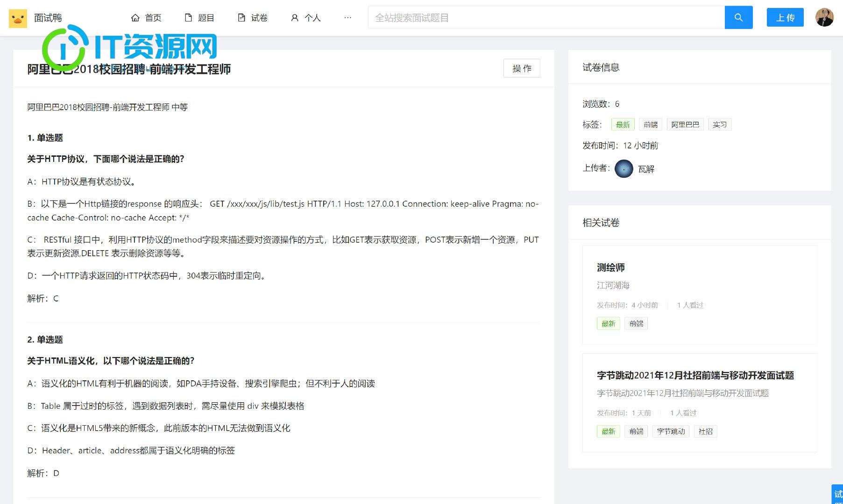The image size is (843, 504).
Task: Click the floating 试 button at corner
Action: coord(837,495)
